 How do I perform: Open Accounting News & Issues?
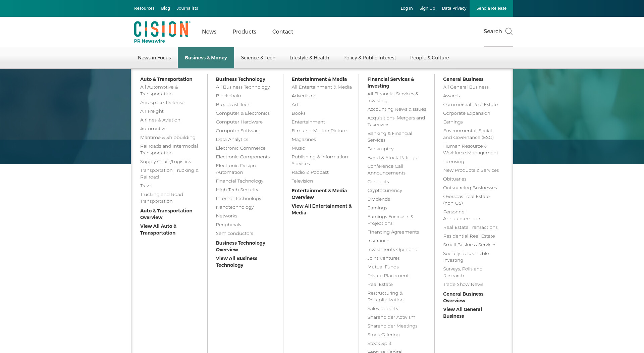pyautogui.click(x=396, y=109)
